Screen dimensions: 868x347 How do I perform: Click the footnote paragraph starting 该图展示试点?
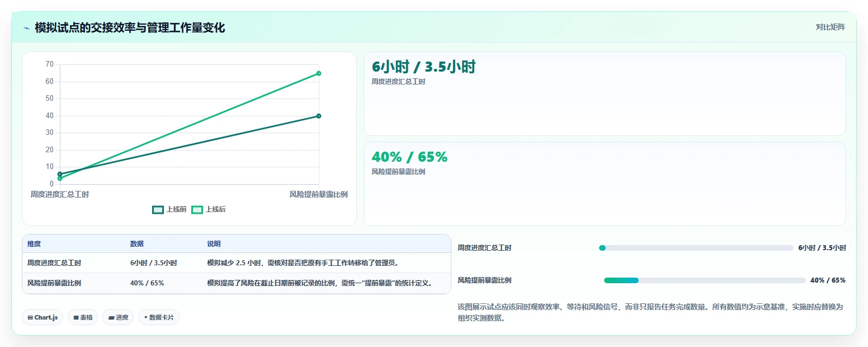click(x=650, y=313)
